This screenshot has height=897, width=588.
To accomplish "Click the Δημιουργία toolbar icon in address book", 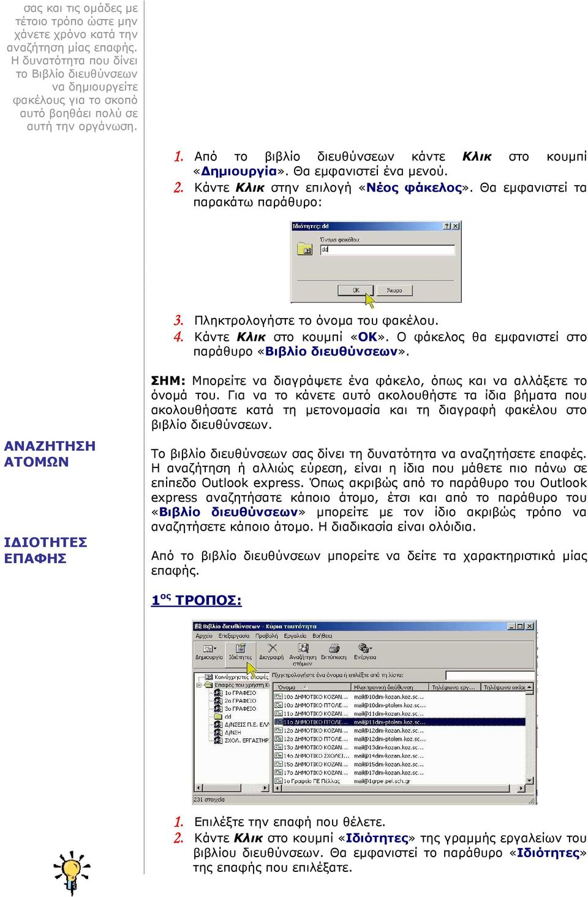I will point(209,652).
